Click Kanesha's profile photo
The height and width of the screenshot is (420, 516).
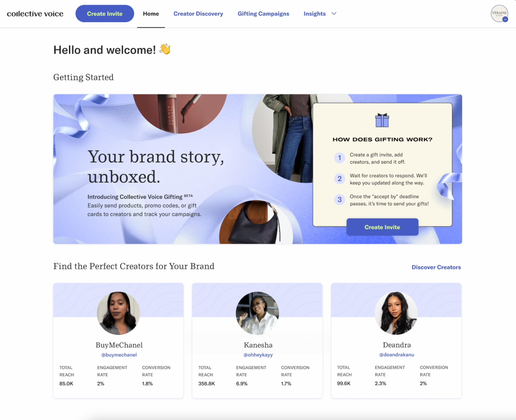[x=258, y=313]
